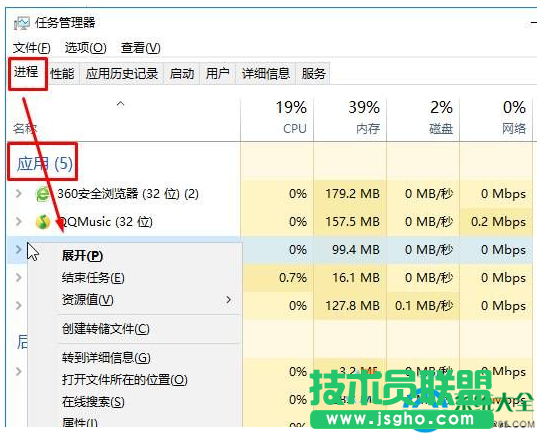Expand the process row using 16.1 MB
This screenshot has height=435, width=537.
18,277
